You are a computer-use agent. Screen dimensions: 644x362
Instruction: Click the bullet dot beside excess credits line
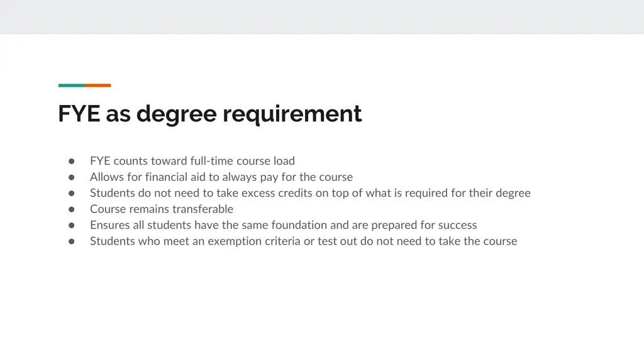[72, 193]
